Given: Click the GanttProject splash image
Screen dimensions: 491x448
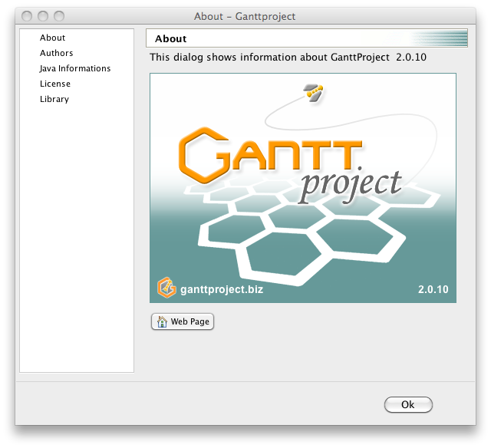Looking at the screenshot, I should point(303,188).
